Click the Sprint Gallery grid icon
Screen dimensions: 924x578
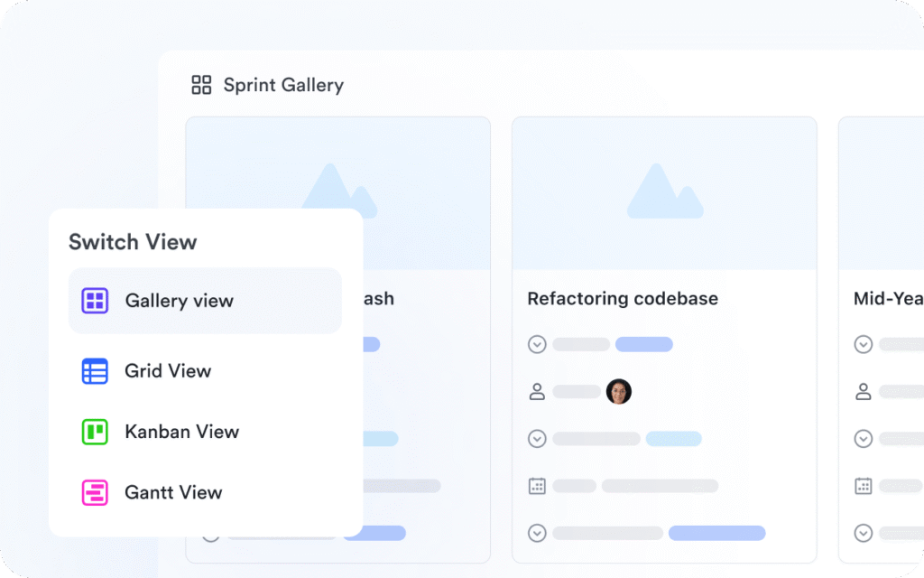201,85
